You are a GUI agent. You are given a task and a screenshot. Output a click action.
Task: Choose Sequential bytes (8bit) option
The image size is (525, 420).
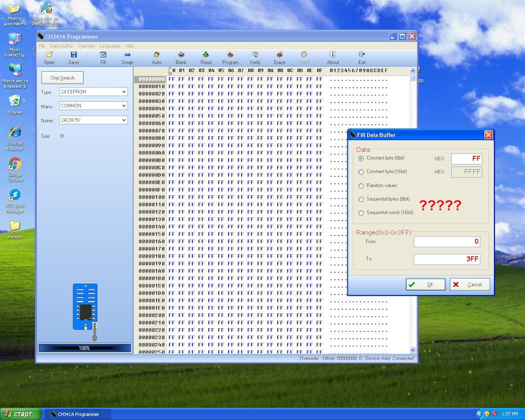click(361, 200)
